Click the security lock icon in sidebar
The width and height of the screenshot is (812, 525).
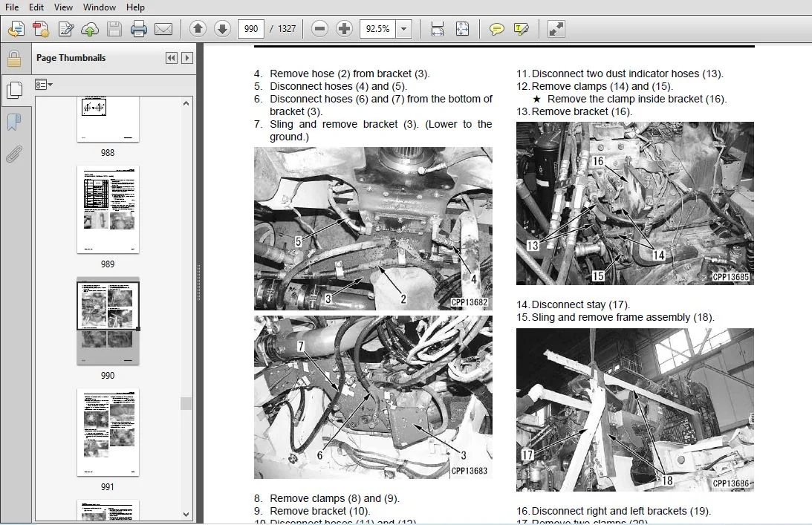tap(14, 59)
